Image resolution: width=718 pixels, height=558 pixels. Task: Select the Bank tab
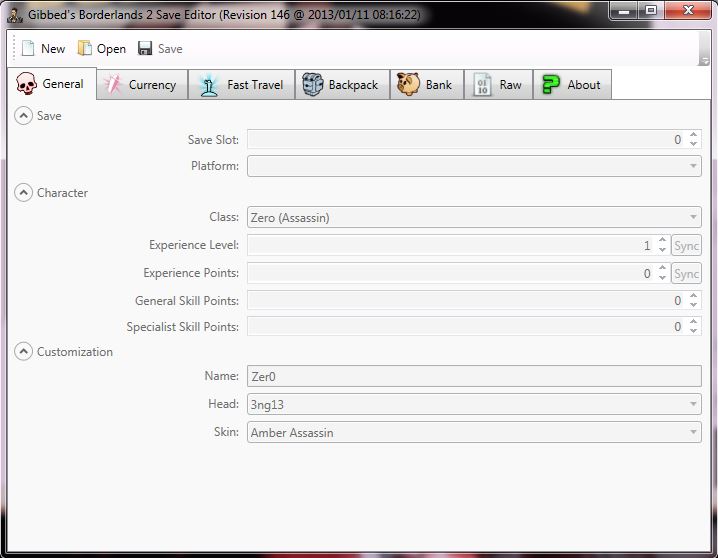(x=427, y=85)
